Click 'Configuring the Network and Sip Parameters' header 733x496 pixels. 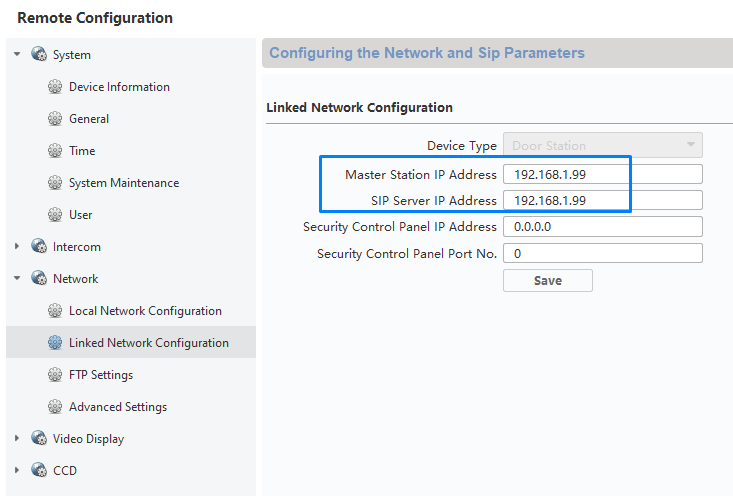click(427, 53)
